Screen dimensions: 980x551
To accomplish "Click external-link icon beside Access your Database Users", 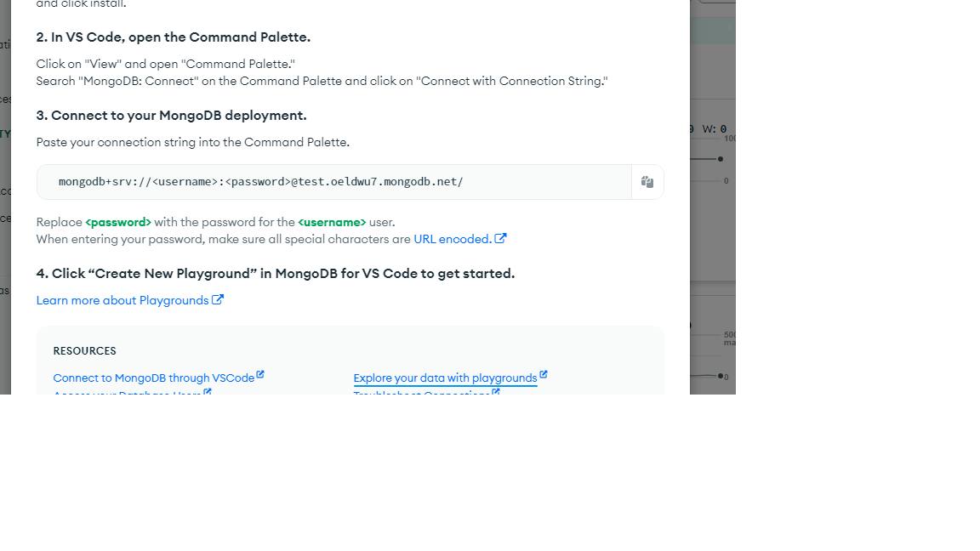I will point(208,392).
